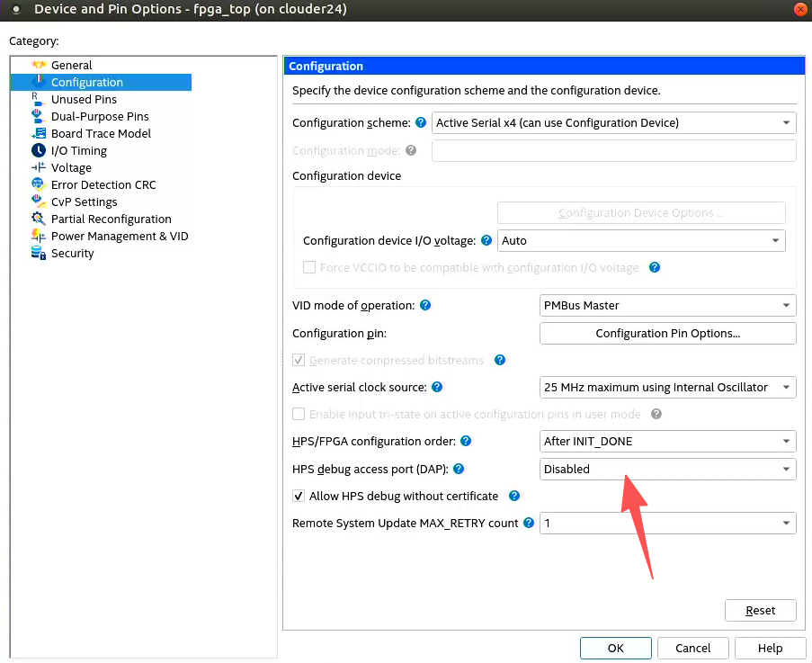This screenshot has height=663, width=812.
Task: Expand the VID mode of operation dropdown
Action: tap(667, 305)
